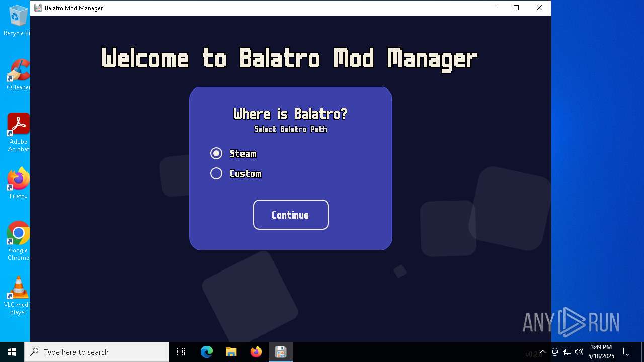Viewport: 644px width, 362px height.
Task: Open the CCleaner desktop shortcut
Action: [x=18, y=74]
